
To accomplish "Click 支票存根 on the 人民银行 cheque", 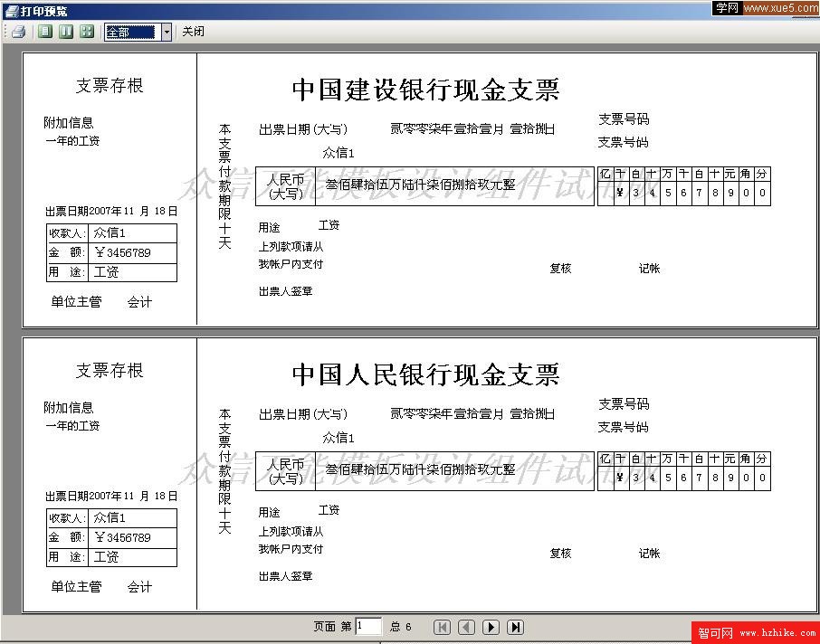I will (x=110, y=371).
